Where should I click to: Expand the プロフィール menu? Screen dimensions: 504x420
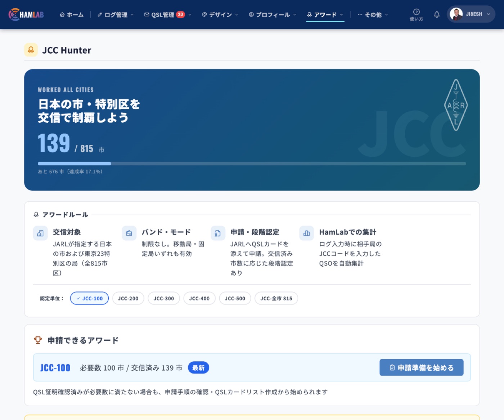(x=273, y=14)
